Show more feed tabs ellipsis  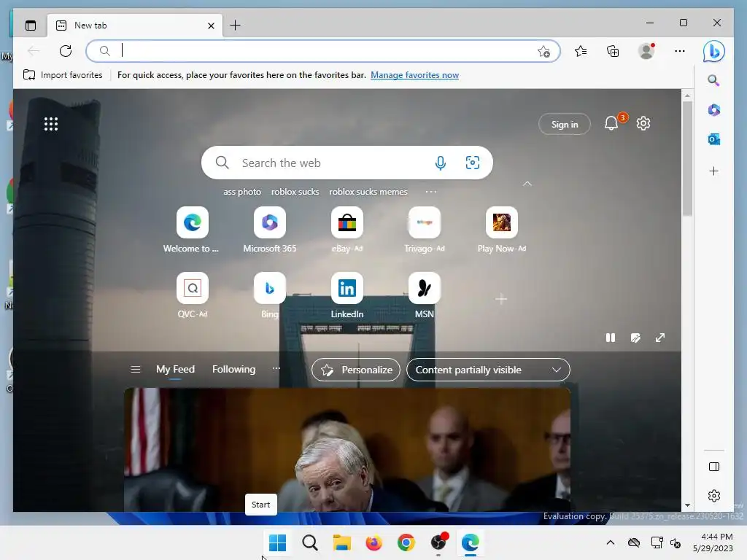coord(276,368)
